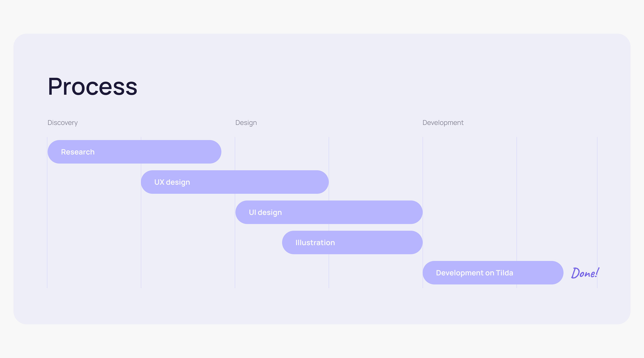
Task: Click the handwritten Done! note
Action: click(x=585, y=273)
